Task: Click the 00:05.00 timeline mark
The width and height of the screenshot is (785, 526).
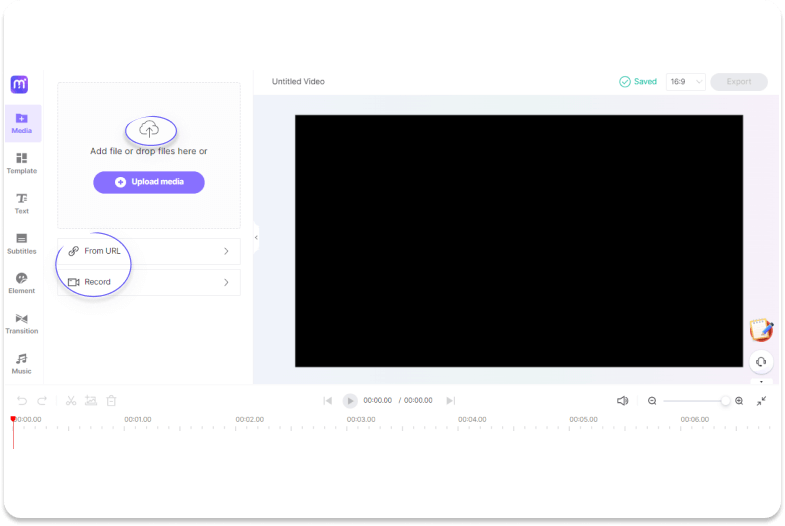Action: click(x=583, y=419)
